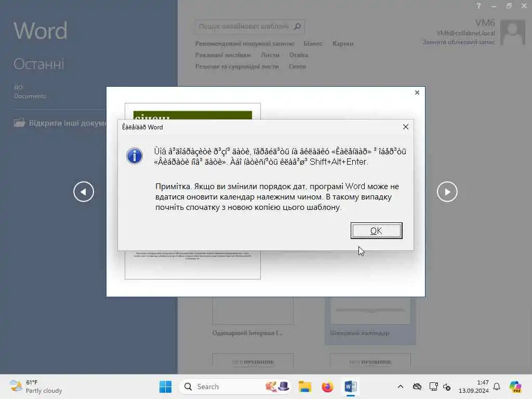Go to next template with right arrow
Screen dimensions: 532x399
[447, 192]
